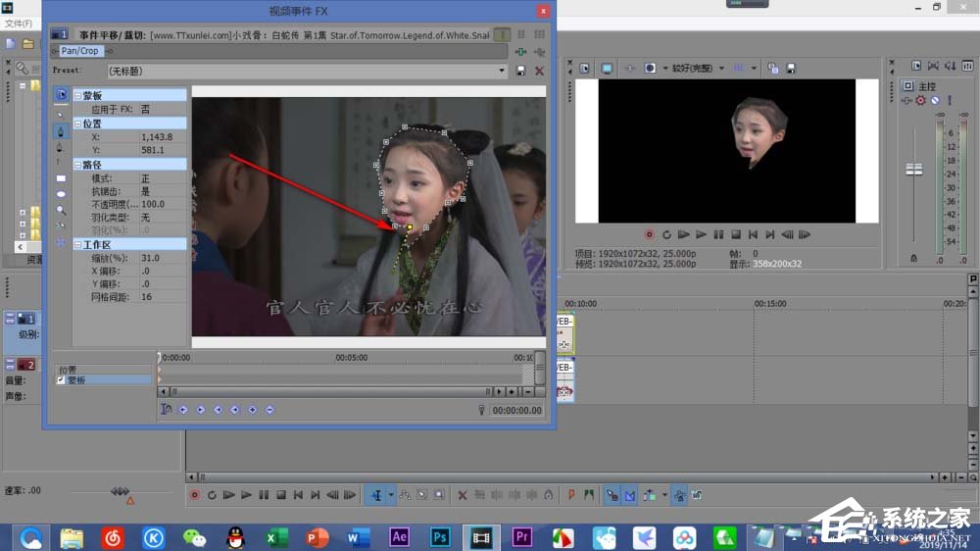Collapse the 位置 position section
The width and height of the screenshot is (980, 551).
(77, 125)
